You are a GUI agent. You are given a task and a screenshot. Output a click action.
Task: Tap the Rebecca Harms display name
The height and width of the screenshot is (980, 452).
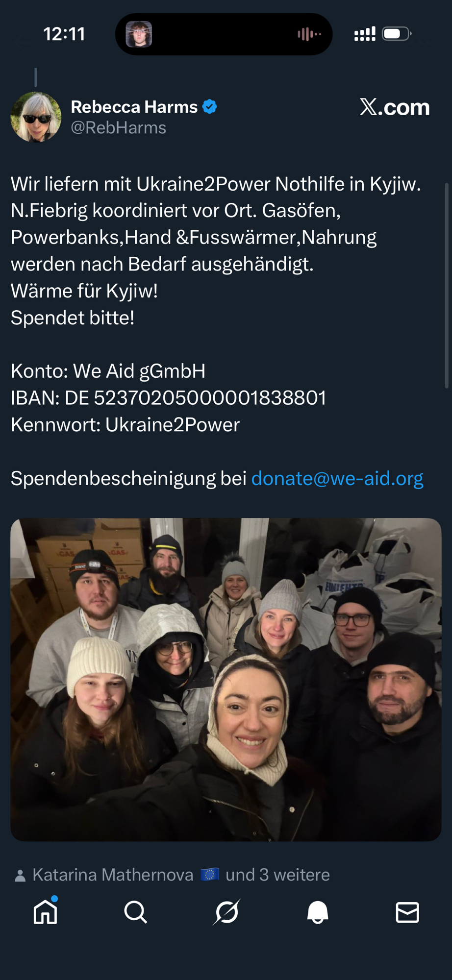[x=134, y=107]
